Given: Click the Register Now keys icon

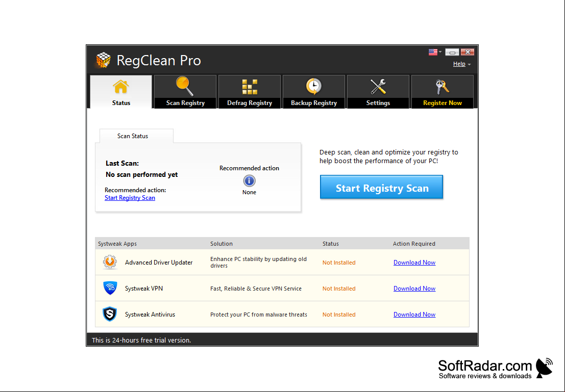Looking at the screenshot, I should click(442, 87).
